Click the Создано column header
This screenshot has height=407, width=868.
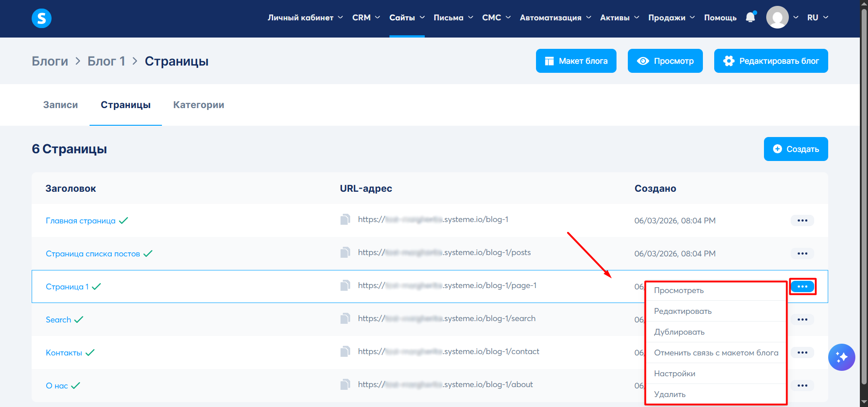click(655, 189)
